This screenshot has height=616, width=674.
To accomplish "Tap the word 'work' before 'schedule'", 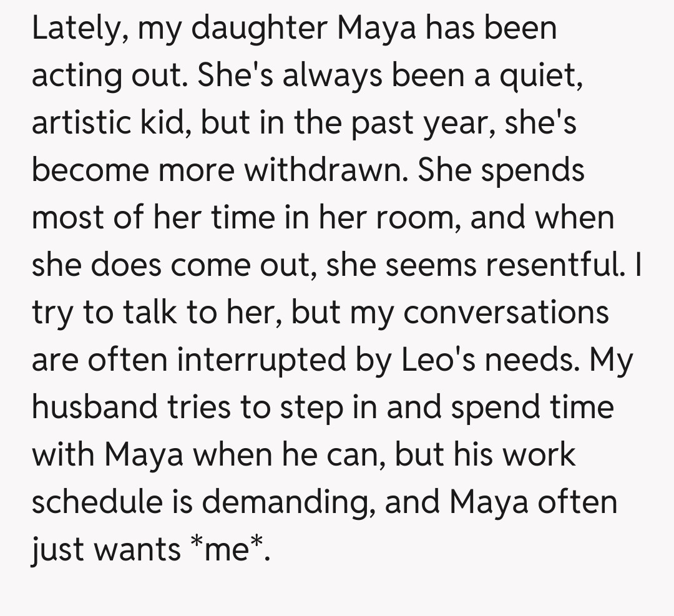I will coord(540,454).
